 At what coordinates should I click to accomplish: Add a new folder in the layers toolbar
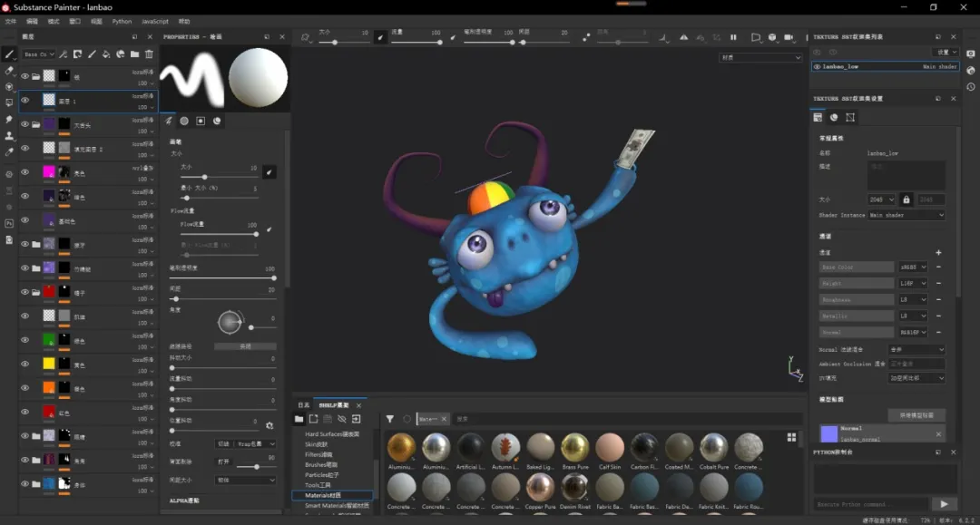pos(135,54)
